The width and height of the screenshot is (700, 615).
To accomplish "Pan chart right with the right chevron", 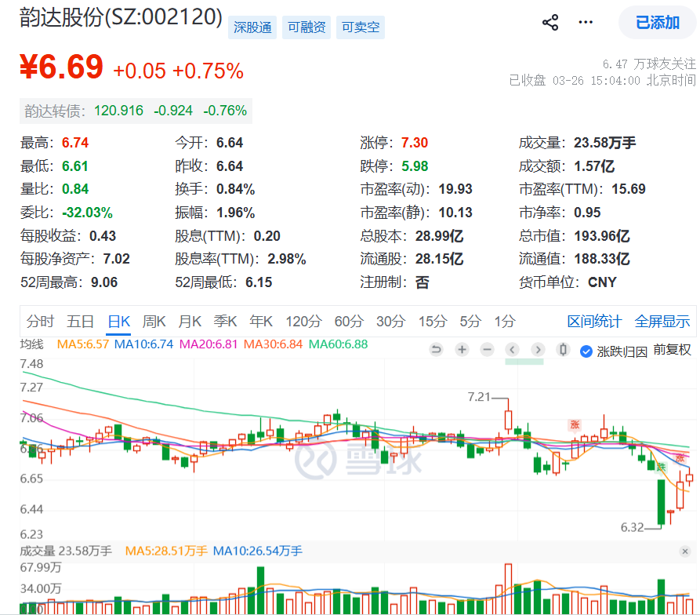I will tap(538, 350).
